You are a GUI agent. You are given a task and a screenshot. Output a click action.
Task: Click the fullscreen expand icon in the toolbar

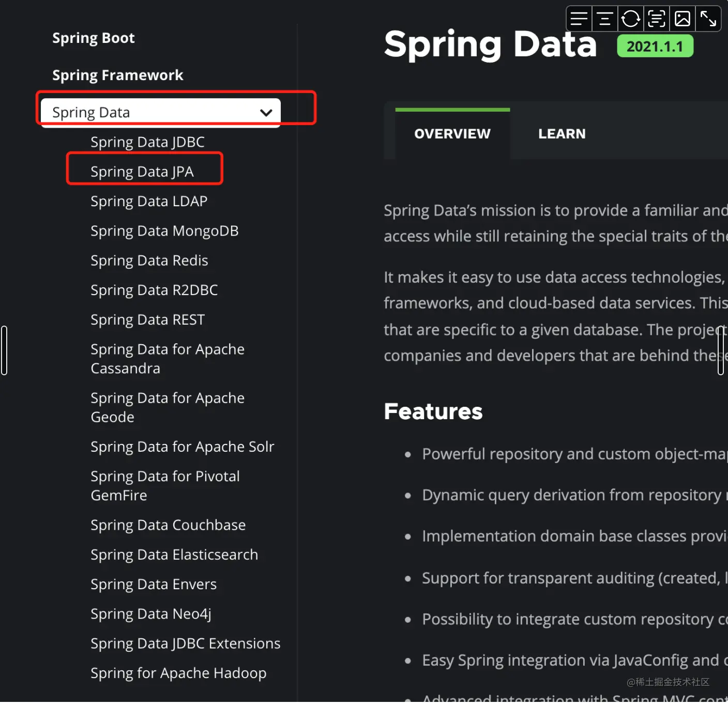tap(708, 18)
